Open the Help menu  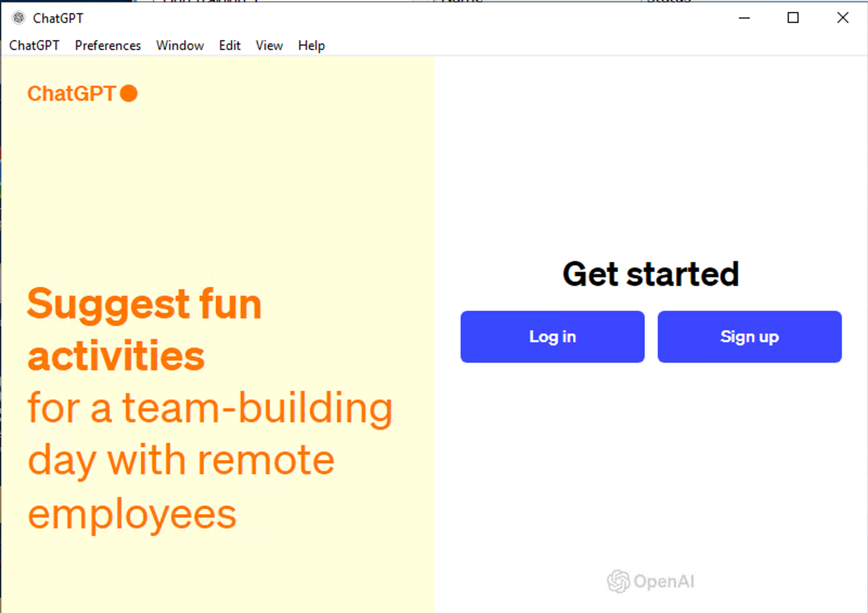click(312, 45)
